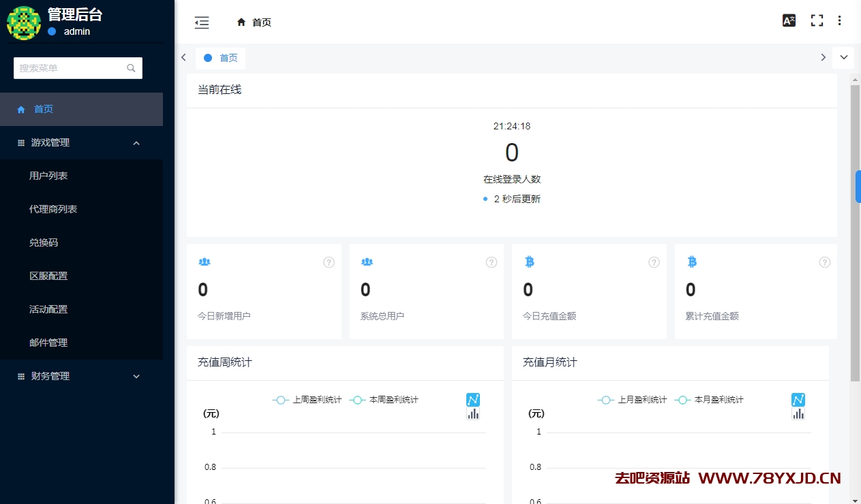Click the help icon on 系统总用户 card
The width and height of the screenshot is (861, 504).
click(492, 262)
